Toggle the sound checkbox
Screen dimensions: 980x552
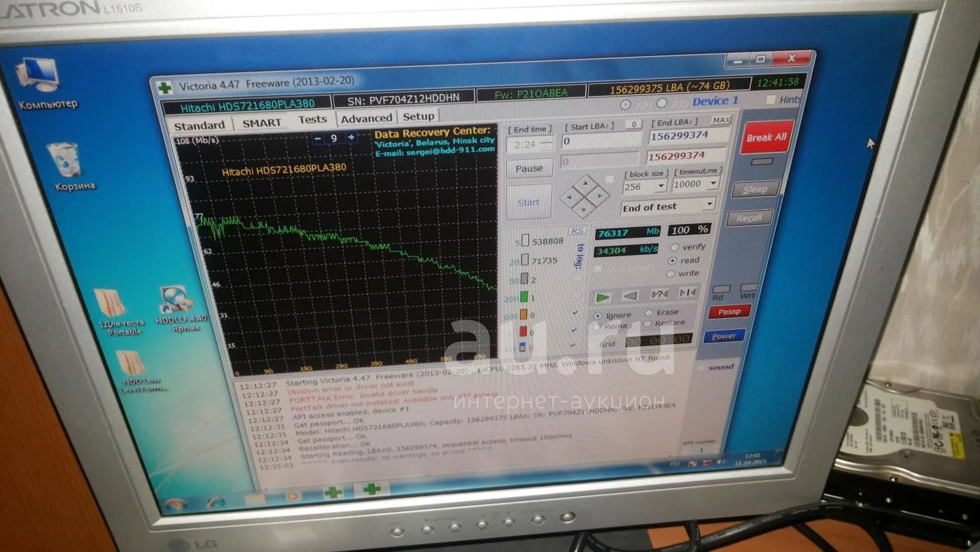tap(701, 368)
